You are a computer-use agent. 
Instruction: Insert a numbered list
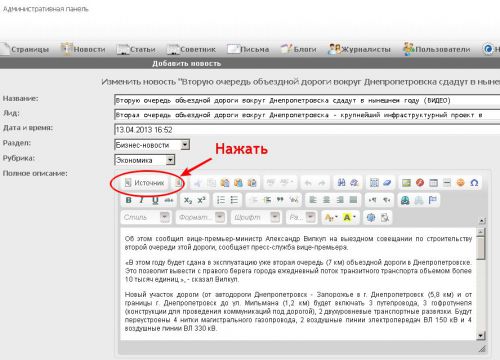click(221, 200)
